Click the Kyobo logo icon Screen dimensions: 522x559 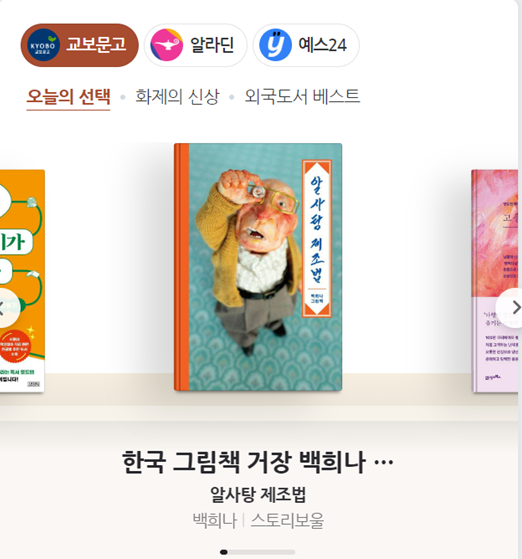[44, 45]
